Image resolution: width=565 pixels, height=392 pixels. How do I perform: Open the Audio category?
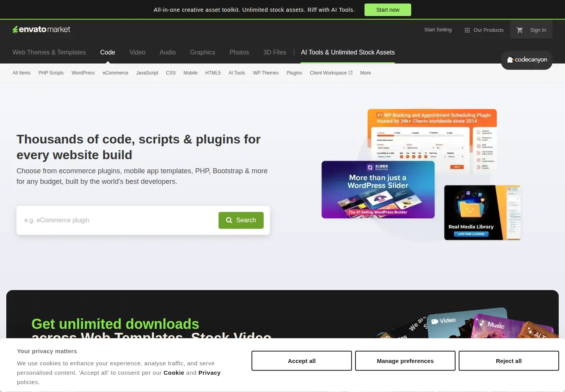point(168,52)
